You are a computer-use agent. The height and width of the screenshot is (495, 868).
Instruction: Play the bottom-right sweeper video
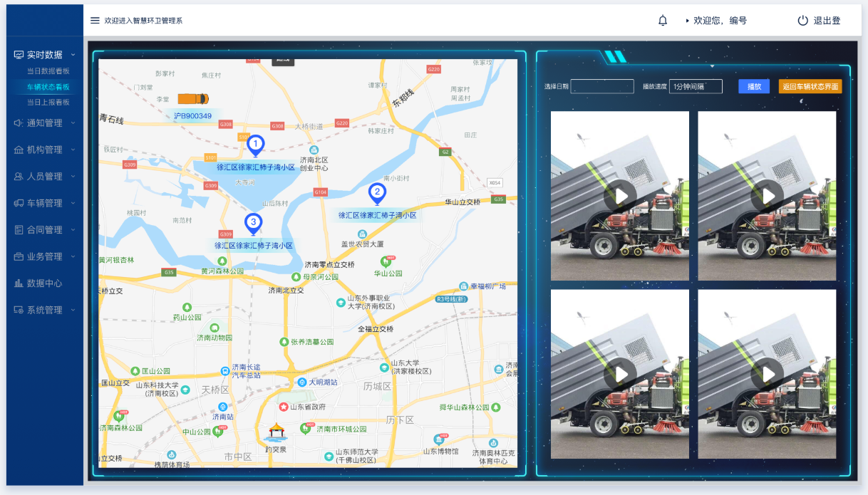[x=767, y=374]
